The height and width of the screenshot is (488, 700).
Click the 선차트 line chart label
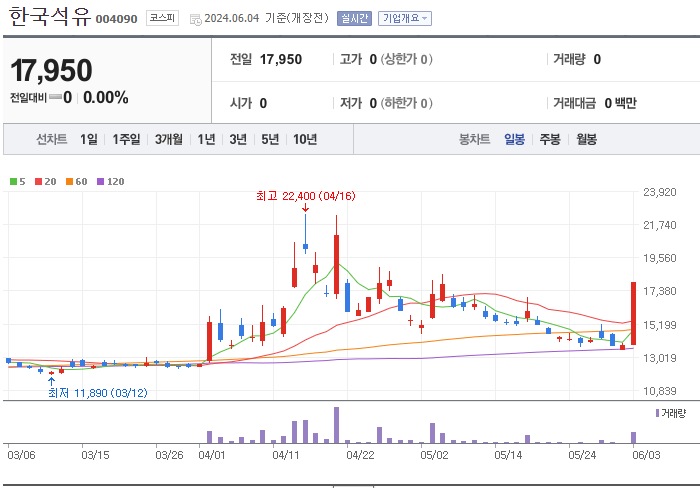tap(52, 139)
